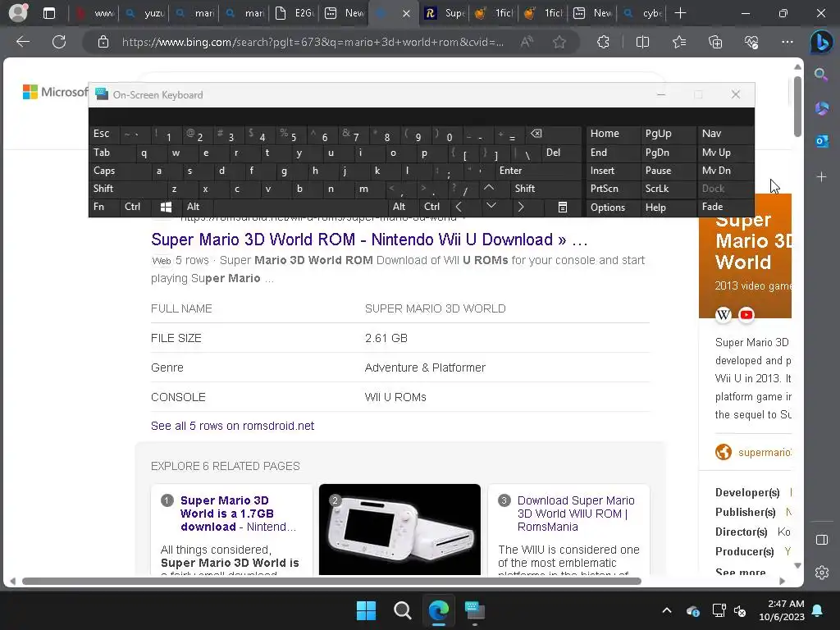Refresh the Bing page
Screen dimensions: 840x630
(x=59, y=42)
